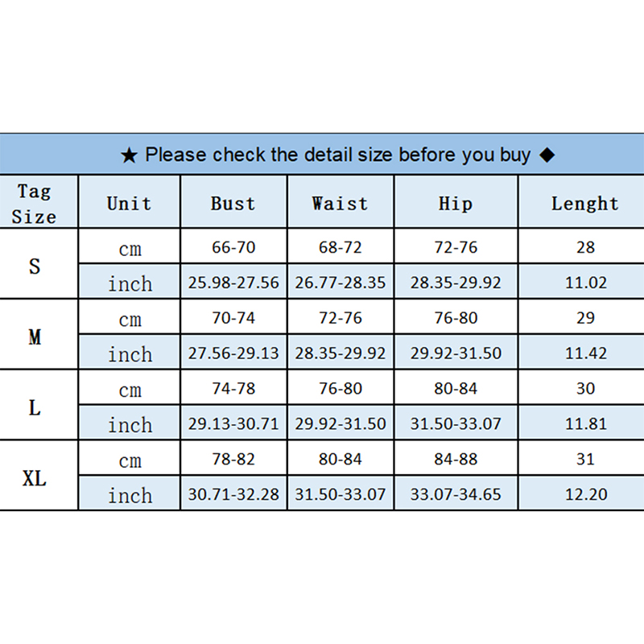Select the 28.35-29.92 waist inch cell for M
This screenshot has width=644, height=644.
[x=341, y=353]
